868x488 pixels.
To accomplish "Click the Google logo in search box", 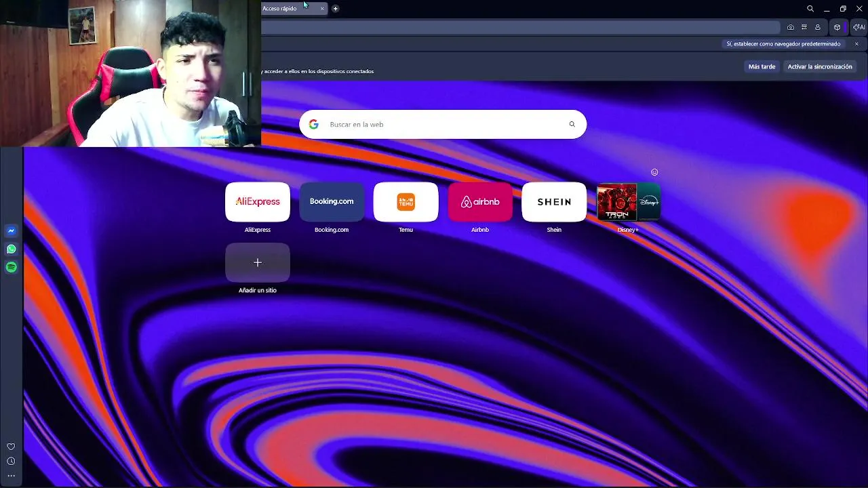I will coord(313,124).
